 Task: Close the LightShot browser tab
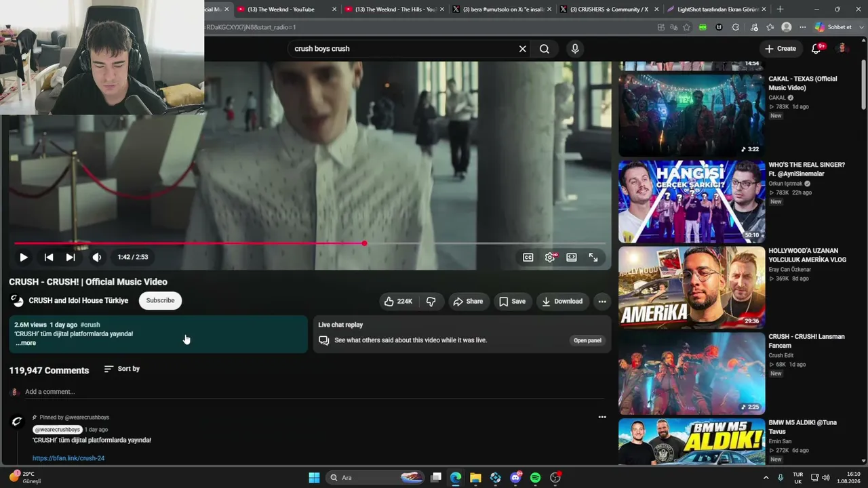click(x=764, y=9)
